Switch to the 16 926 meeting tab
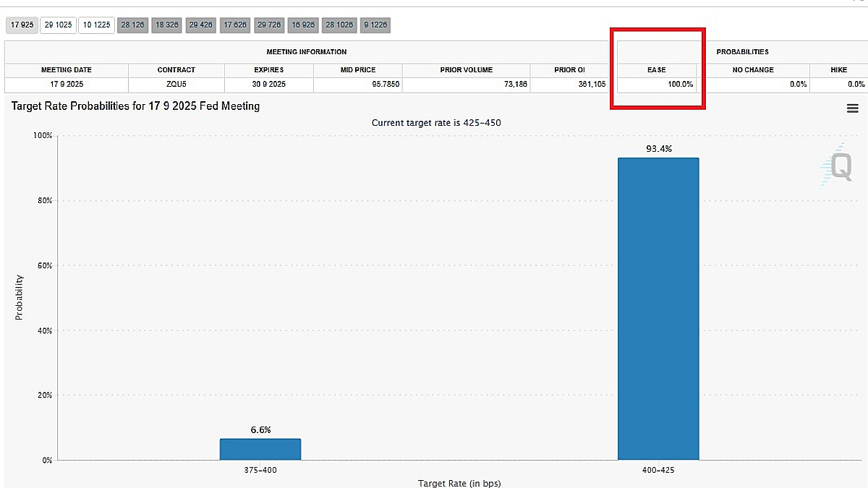 [x=303, y=25]
